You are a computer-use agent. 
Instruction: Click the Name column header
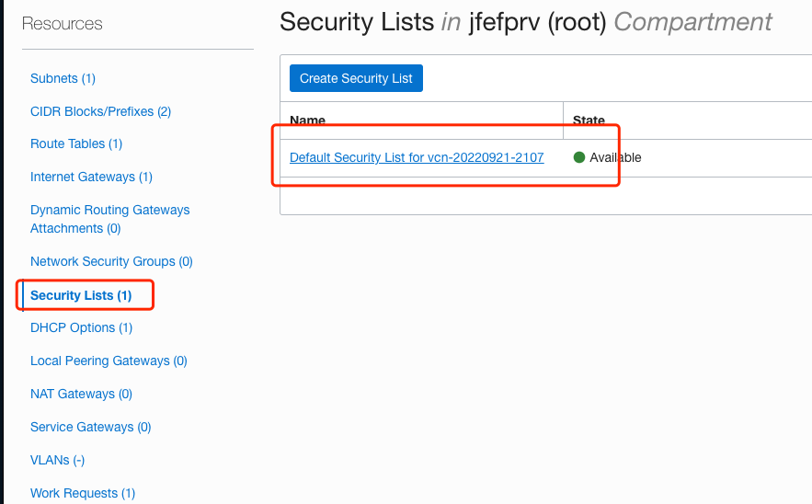(307, 120)
